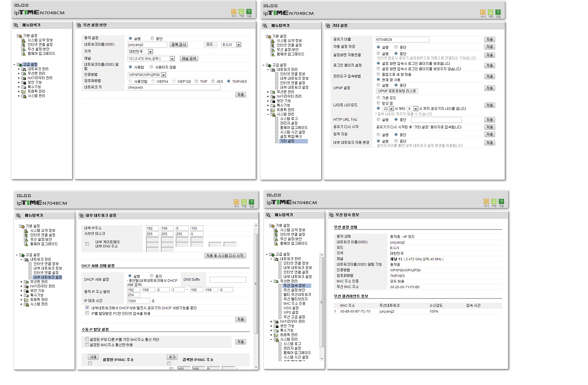Click the help (도움) icon in the top-right panel header
The width and height of the screenshot is (588, 385).
point(498,12)
